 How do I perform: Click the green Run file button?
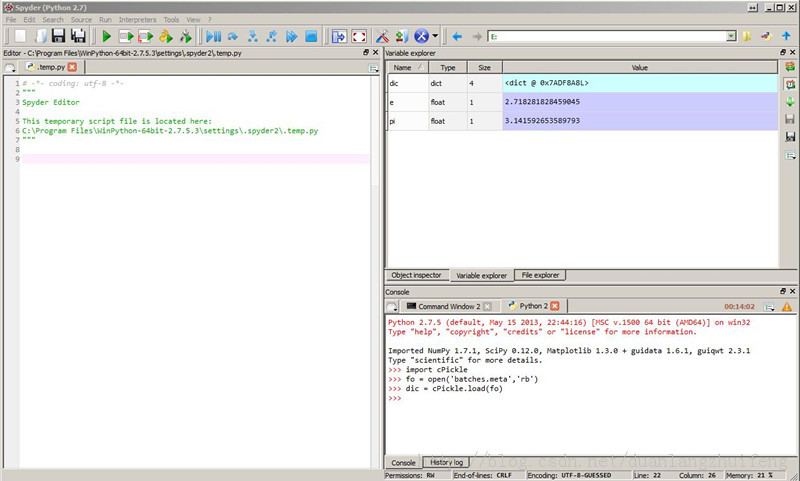105,37
